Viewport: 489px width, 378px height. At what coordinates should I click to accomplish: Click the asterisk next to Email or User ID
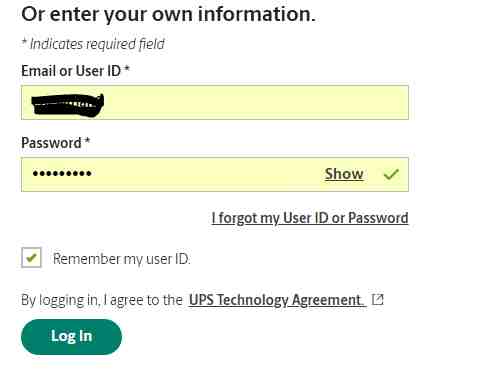pyautogui.click(x=127, y=69)
